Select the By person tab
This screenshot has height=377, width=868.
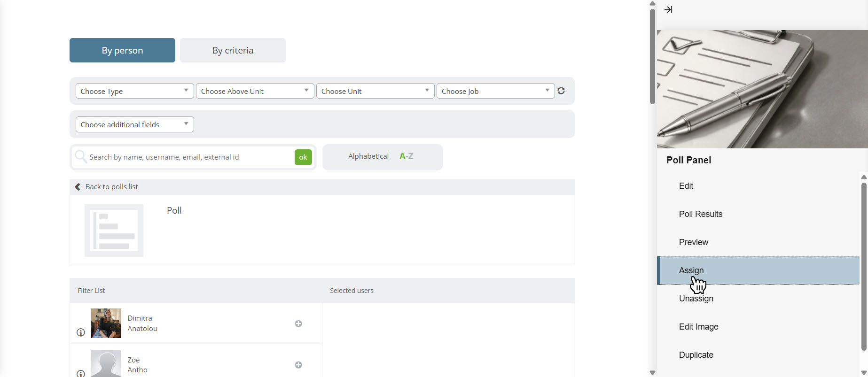click(122, 50)
